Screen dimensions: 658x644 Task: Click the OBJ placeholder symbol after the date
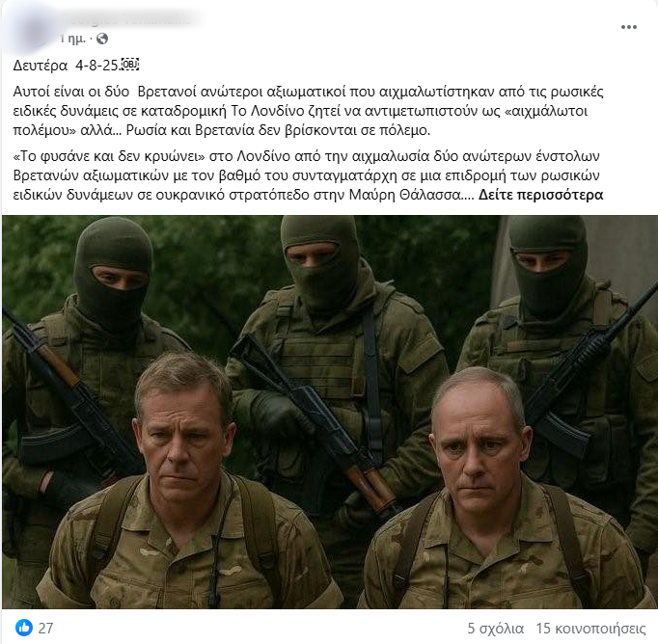click(129, 65)
